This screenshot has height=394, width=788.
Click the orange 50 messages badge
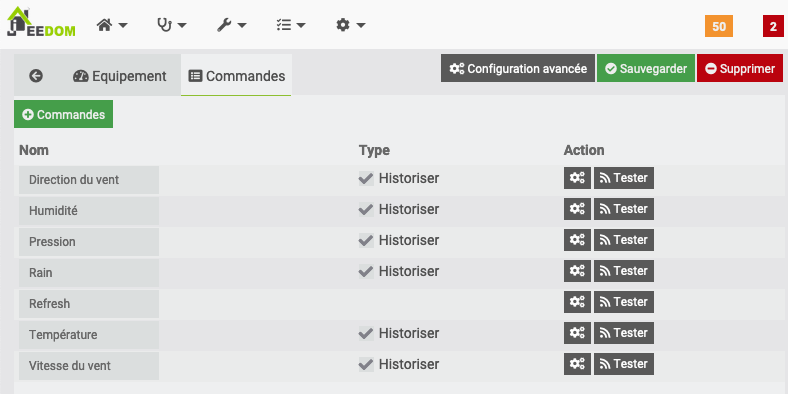pos(719,26)
